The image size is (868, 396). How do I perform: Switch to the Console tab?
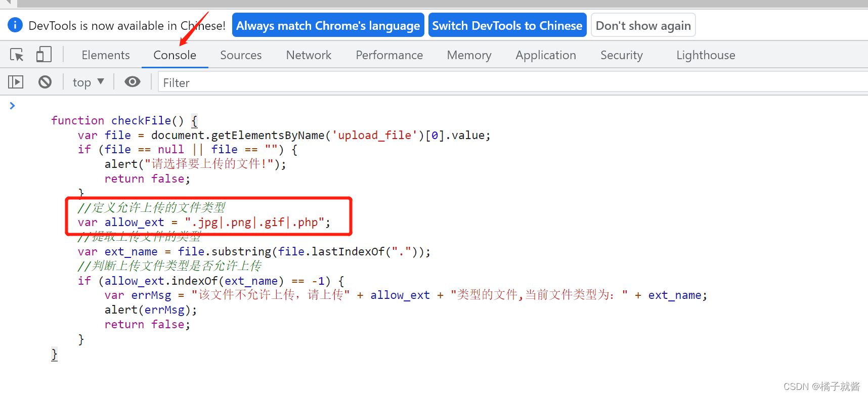click(175, 55)
